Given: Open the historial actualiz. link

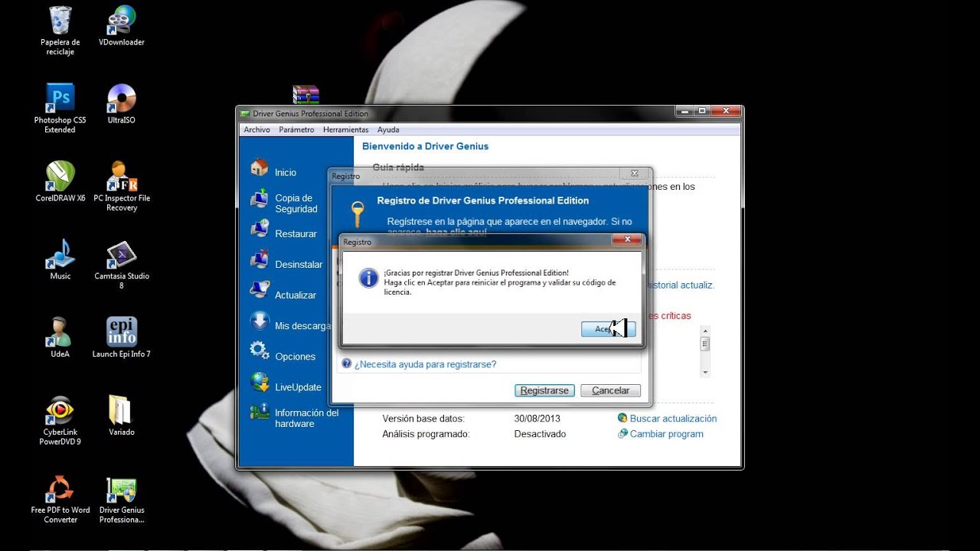Looking at the screenshot, I should click(x=681, y=285).
